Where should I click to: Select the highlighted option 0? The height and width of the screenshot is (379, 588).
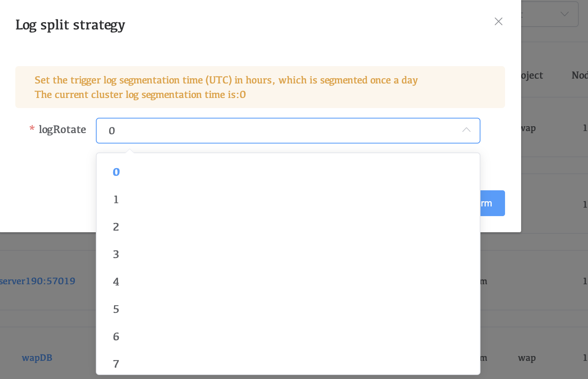click(116, 172)
